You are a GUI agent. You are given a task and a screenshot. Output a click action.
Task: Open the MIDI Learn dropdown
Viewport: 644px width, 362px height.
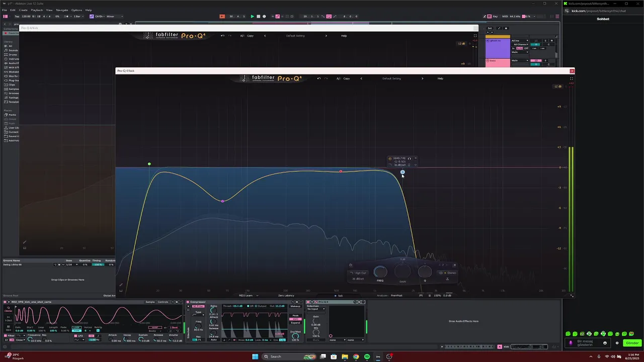[x=249, y=296]
